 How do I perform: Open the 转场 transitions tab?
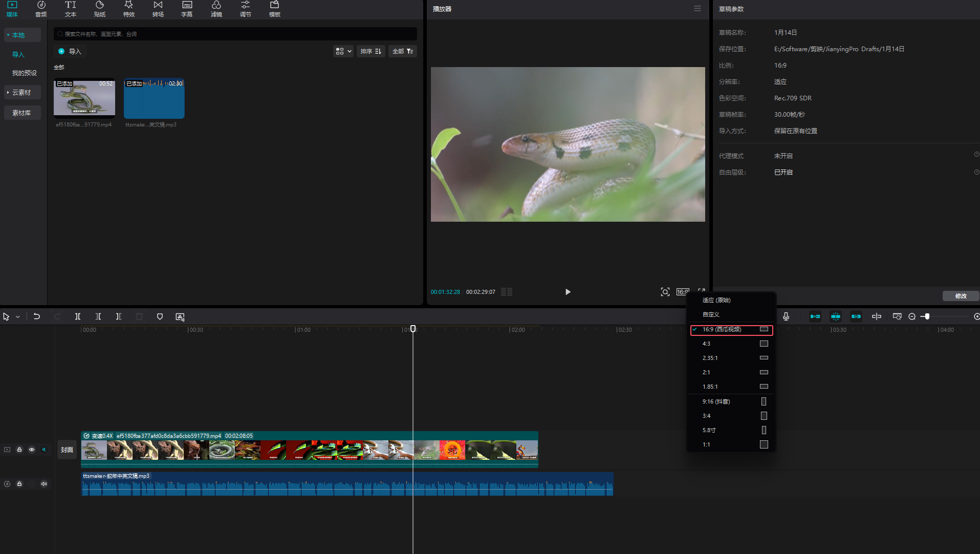pyautogui.click(x=158, y=9)
